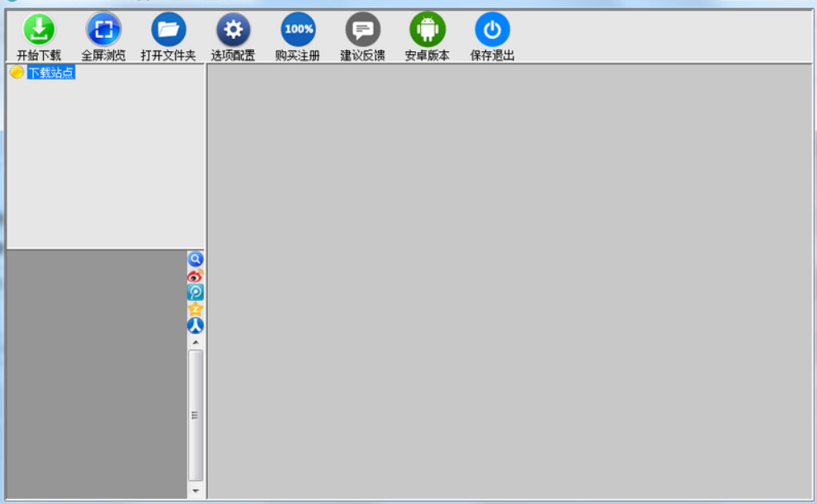
Task: Click 保存退出 power icon
Action: (x=493, y=29)
